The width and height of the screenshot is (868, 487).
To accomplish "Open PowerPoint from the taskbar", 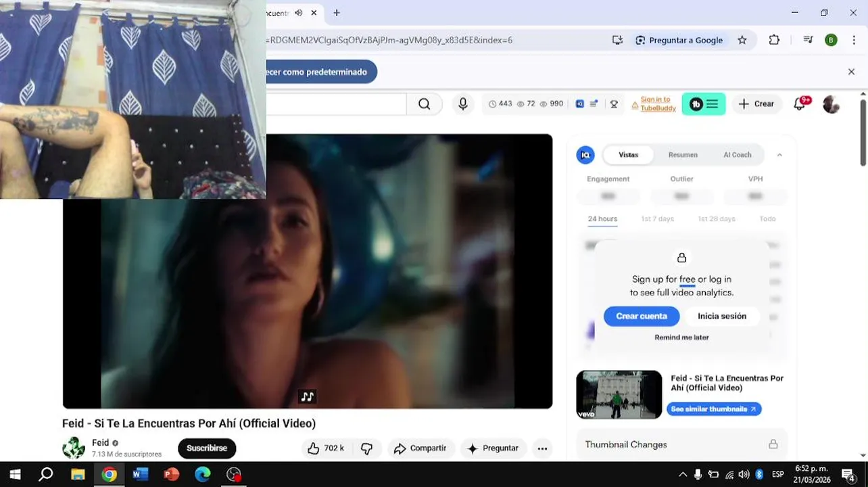I will [172, 474].
